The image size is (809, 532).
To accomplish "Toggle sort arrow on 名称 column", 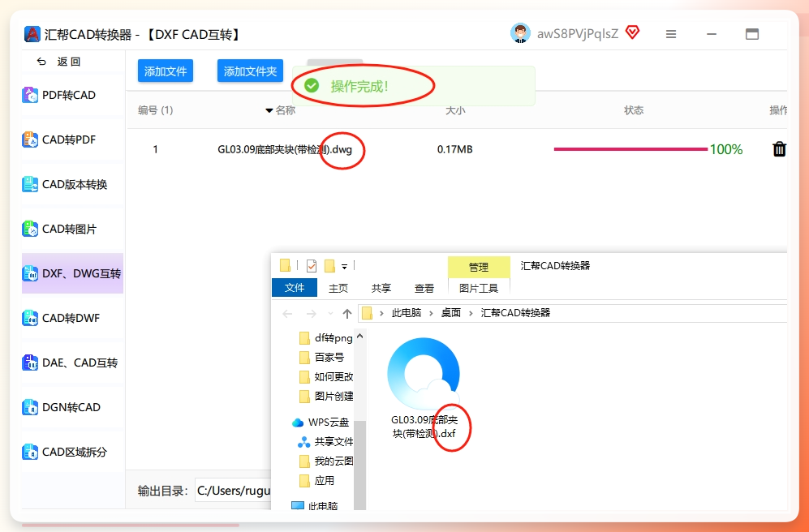I will click(x=269, y=110).
